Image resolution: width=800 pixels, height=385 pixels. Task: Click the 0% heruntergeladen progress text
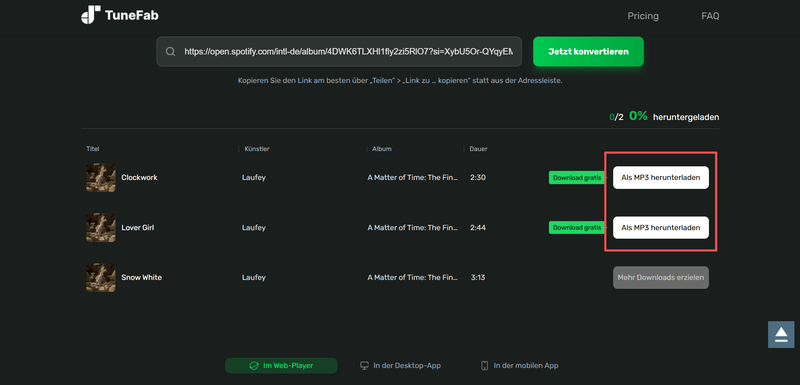point(674,116)
